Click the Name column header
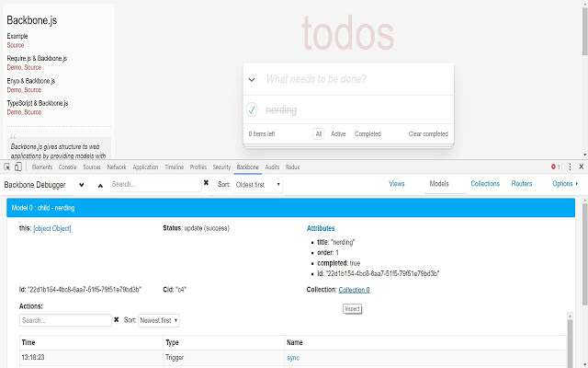This screenshot has width=588, height=368. (295, 342)
